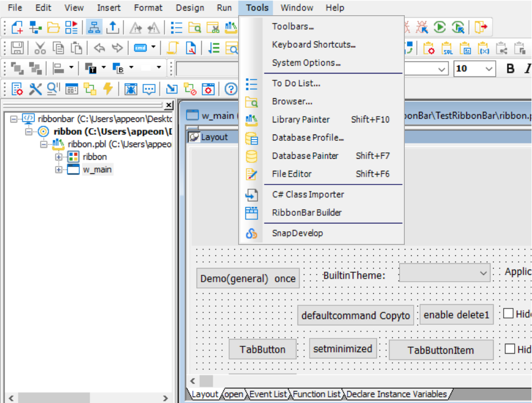
Task: Toggle the checkbox beside enable delete1 button
Action: coord(508,314)
